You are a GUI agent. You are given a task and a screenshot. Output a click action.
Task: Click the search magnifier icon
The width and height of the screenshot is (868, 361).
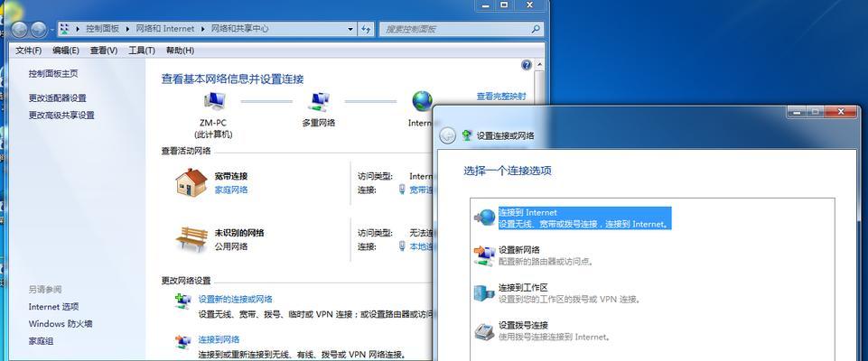coord(536,29)
